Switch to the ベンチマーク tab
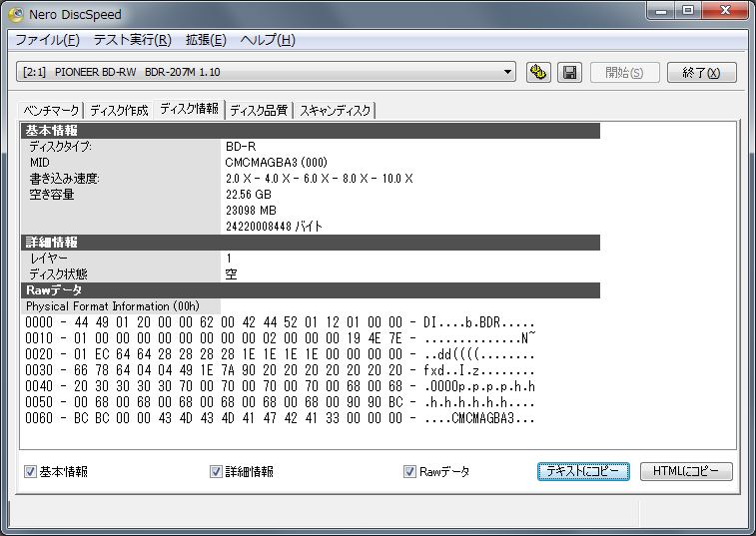756x536 pixels. [x=51, y=111]
